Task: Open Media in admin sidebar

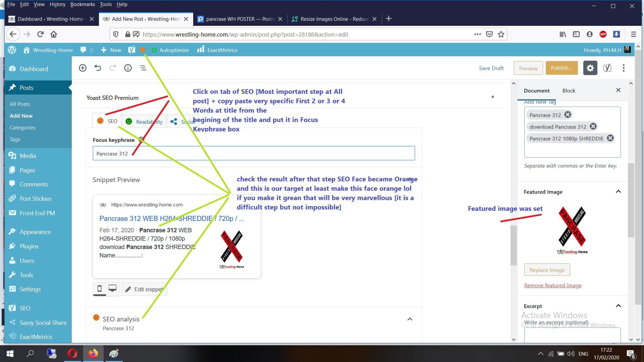Action: (28, 156)
